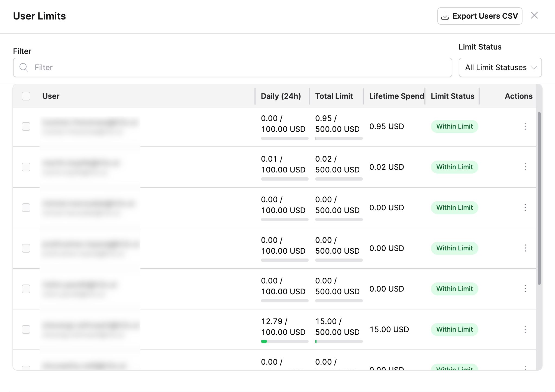Screen dimensions: 555x392
Task: Toggle the select-all checkbox in header
Action: pos(26,96)
